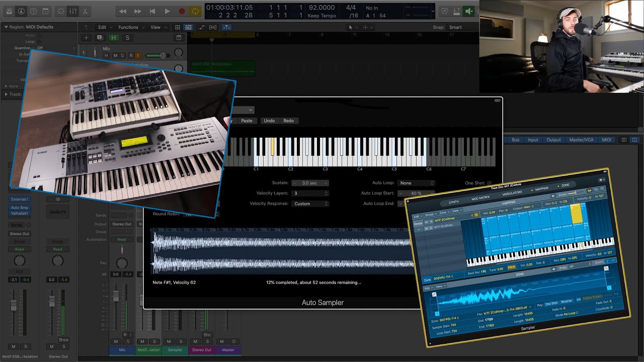Viewport: 644px width, 362px height.
Task: Toggle input monitoring (I) on Mic track
Action: point(138,55)
